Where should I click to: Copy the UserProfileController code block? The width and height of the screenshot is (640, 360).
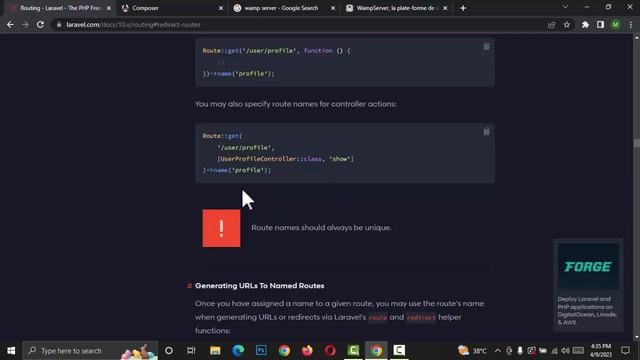pos(486,131)
